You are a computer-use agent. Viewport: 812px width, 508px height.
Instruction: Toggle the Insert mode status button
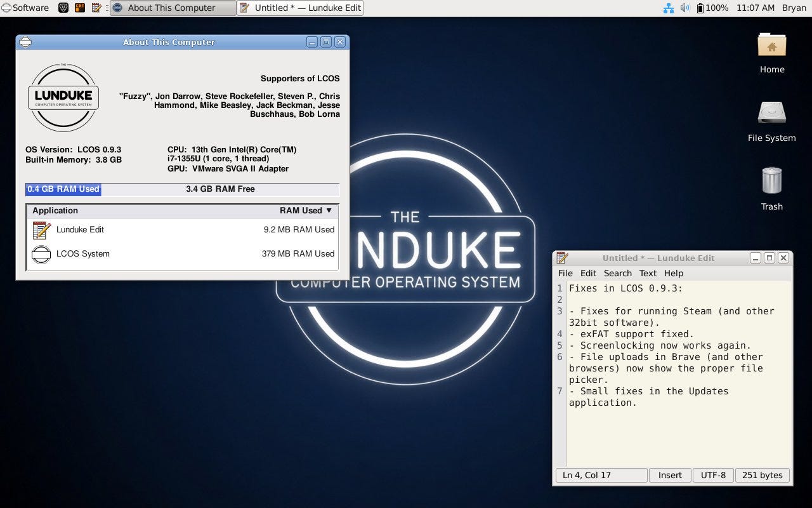coord(670,475)
